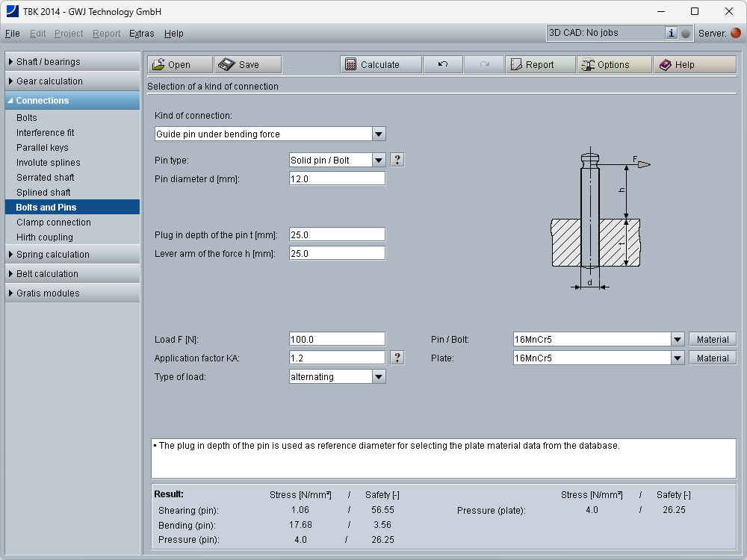Click the Pin diameter d input field
This screenshot has height=560, width=747.
pyautogui.click(x=337, y=178)
